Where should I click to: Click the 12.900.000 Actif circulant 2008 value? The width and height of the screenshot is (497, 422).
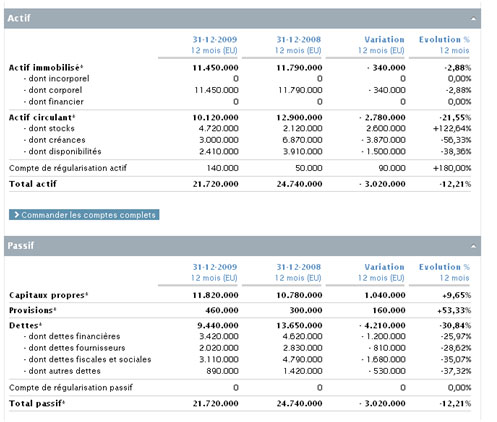299,117
